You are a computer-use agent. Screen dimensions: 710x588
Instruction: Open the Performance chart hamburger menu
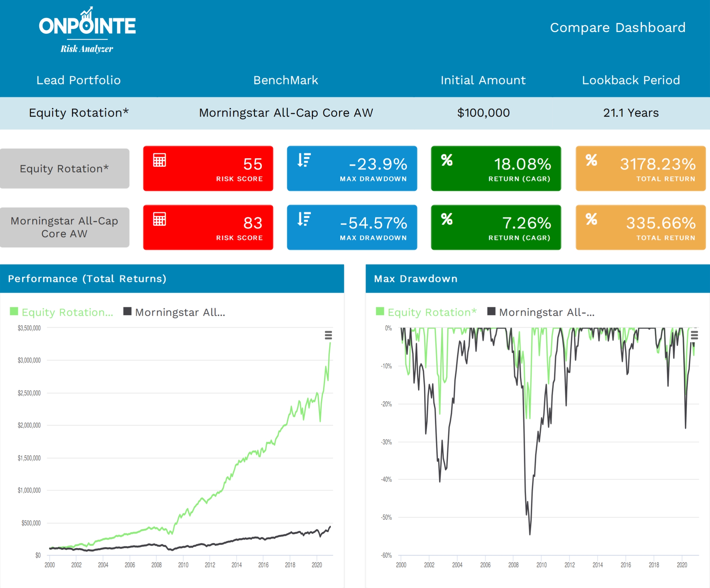[x=328, y=335]
